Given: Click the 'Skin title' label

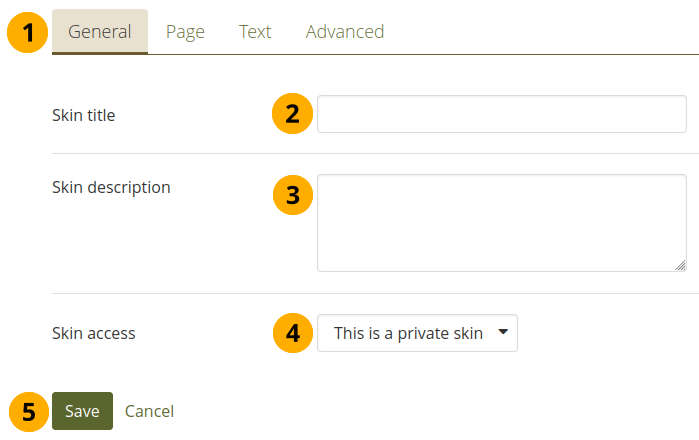Looking at the screenshot, I should pyautogui.click(x=83, y=115).
